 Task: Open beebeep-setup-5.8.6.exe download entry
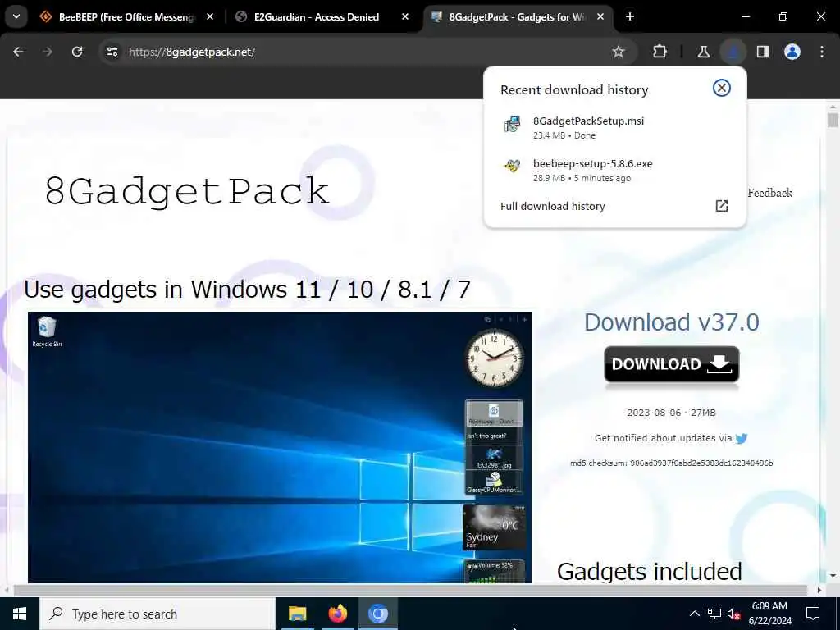pos(614,171)
